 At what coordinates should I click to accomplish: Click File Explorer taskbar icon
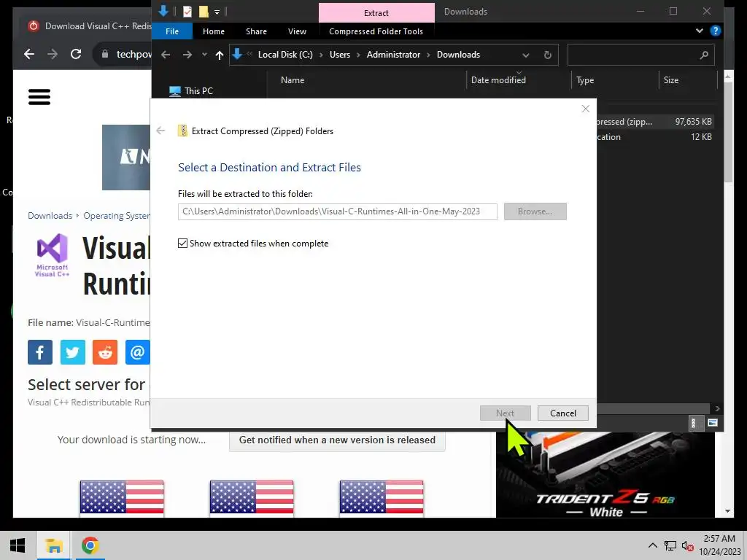click(x=54, y=545)
